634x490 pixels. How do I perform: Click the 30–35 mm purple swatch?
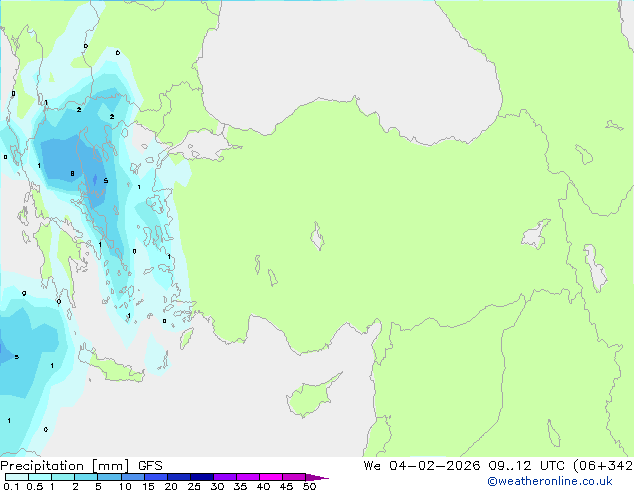(224, 477)
